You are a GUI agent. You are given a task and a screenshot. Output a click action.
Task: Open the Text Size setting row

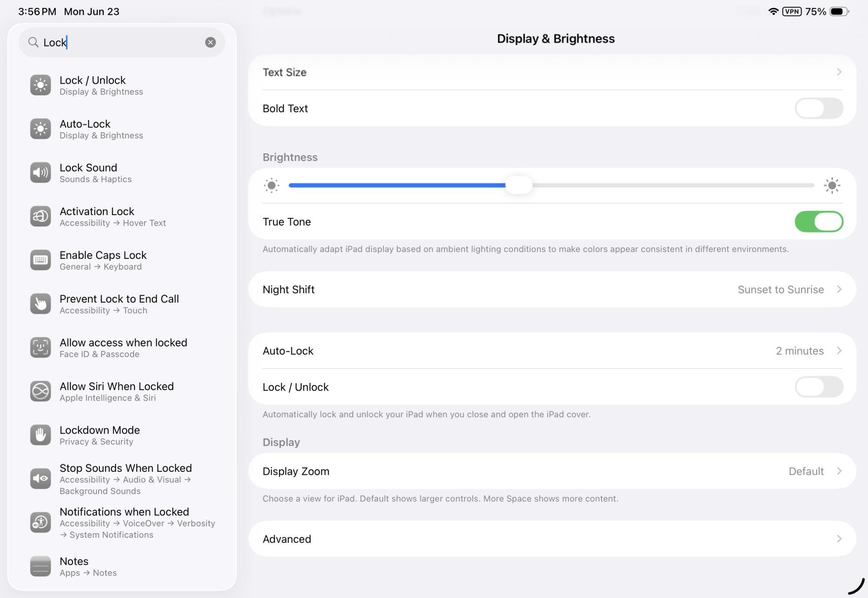tap(552, 72)
